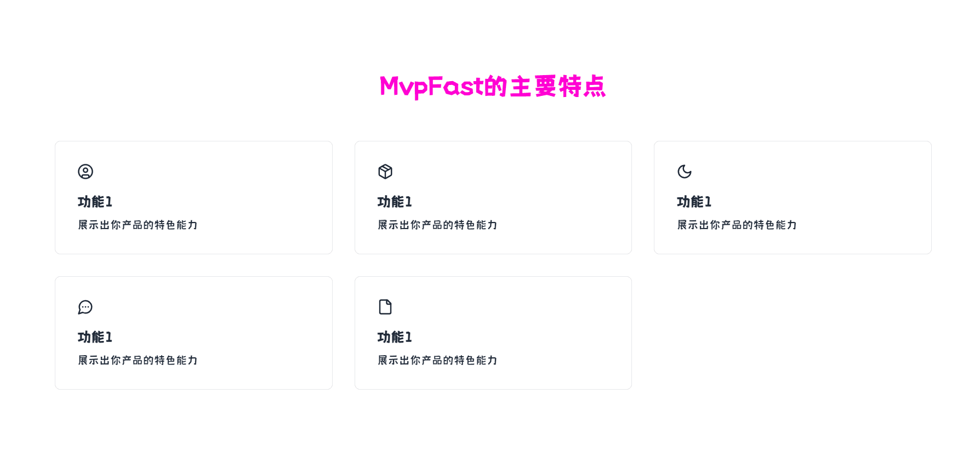Click the description text in the user icon card
The width and height of the screenshot is (980, 462).
(138, 225)
